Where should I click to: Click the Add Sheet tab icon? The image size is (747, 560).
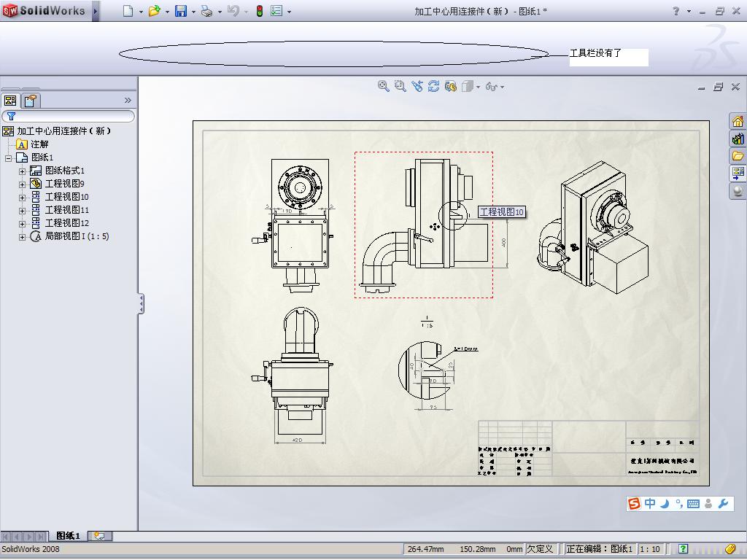coord(99,536)
